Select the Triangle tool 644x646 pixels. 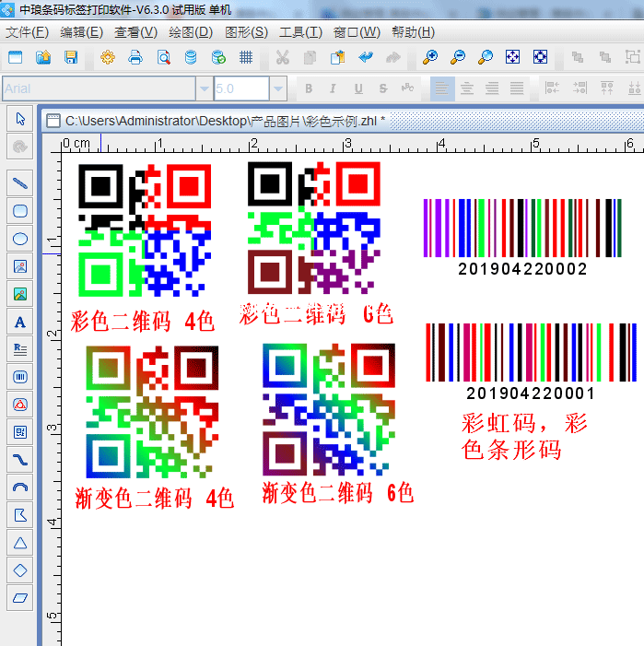tap(19, 543)
